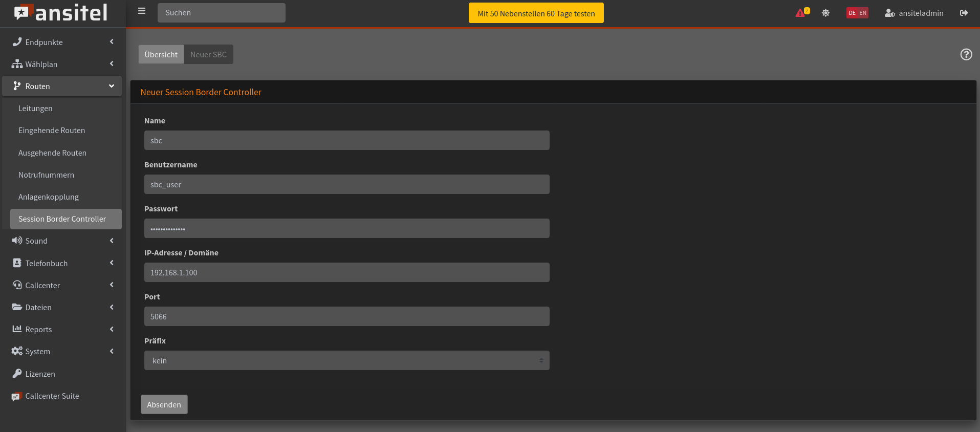Viewport: 980px width, 432px height.
Task: Select the Neuer SBC tab
Action: [x=208, y=54]
